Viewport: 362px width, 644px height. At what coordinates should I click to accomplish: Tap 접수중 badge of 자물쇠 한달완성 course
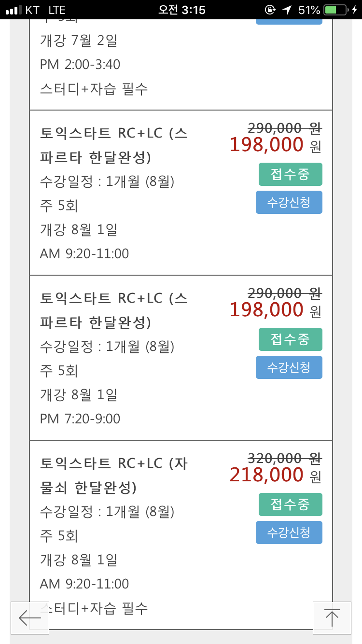click(290, 504)
